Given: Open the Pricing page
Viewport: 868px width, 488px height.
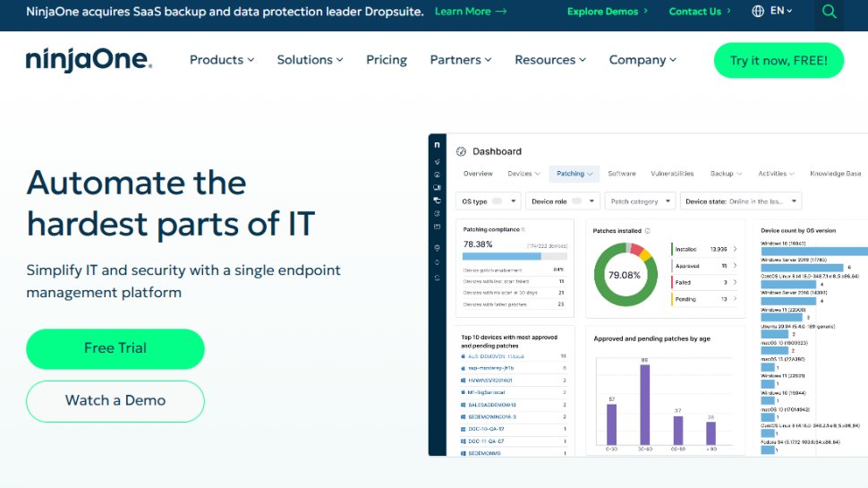Looking at the screenshot, I should coord(387,60).
